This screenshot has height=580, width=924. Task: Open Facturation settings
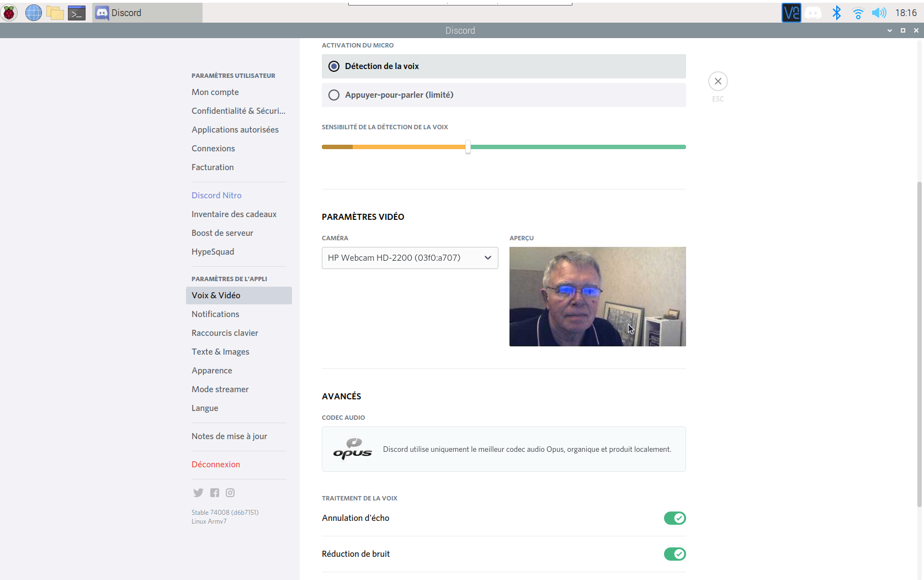point(238,167)
